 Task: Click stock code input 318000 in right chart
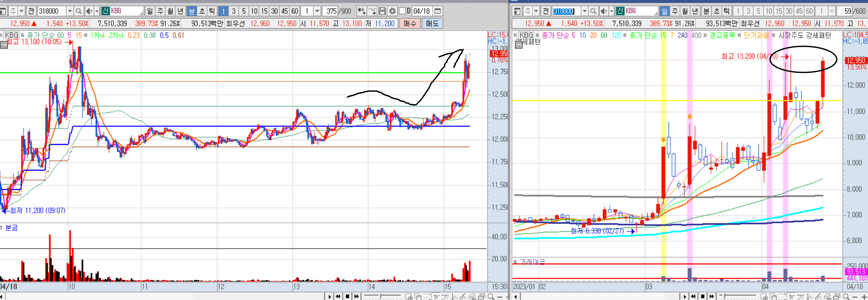click(x=566, y=11)
